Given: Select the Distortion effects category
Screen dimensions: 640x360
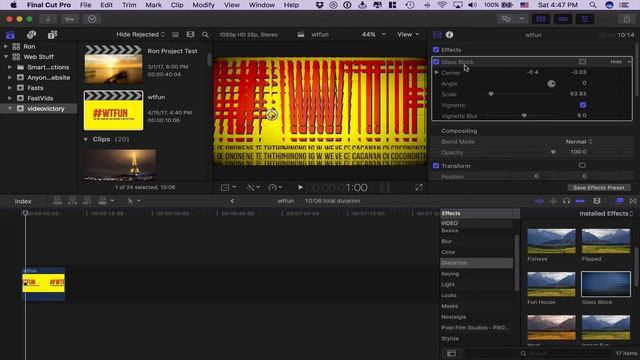Looking at the screenshot, I should [x=476, y=263].
